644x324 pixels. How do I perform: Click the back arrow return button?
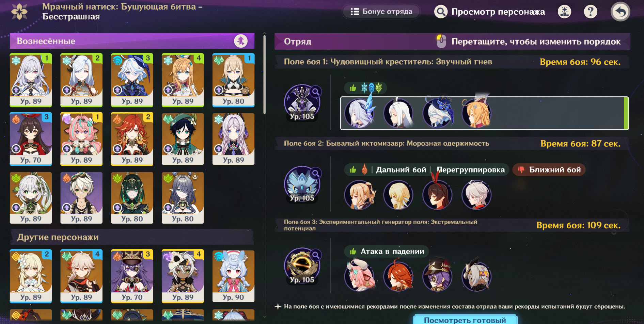tap(621, 12)
